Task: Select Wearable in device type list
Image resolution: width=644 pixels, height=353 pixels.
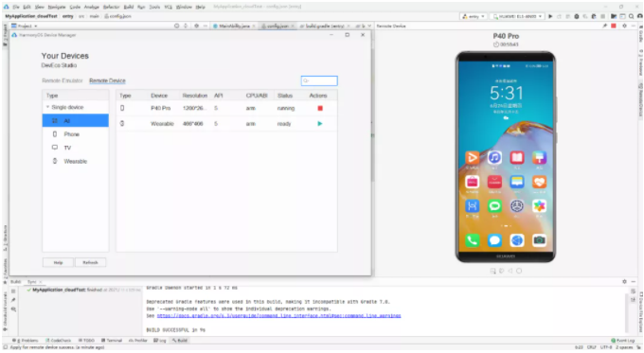Action: click(x=76, y=161)
